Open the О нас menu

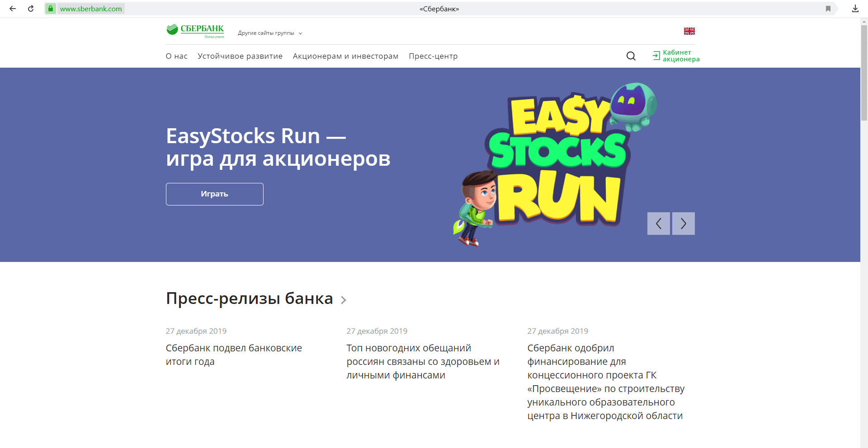click(176, 56)
